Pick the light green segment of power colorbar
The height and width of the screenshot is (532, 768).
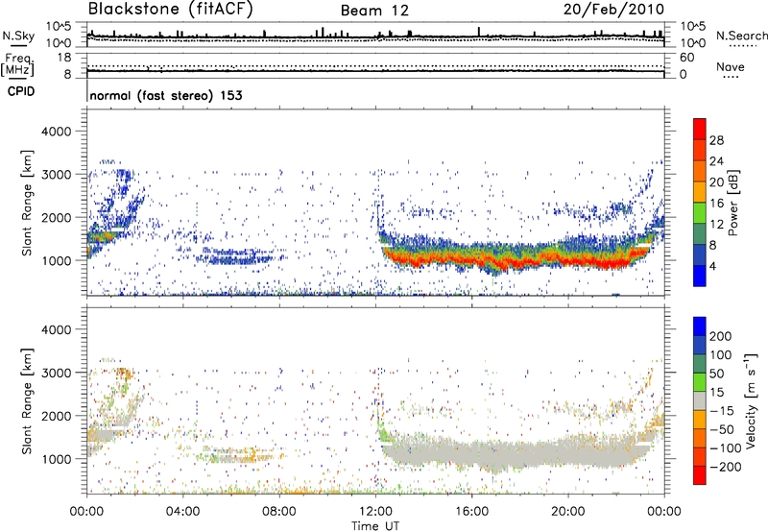(700, 213)
